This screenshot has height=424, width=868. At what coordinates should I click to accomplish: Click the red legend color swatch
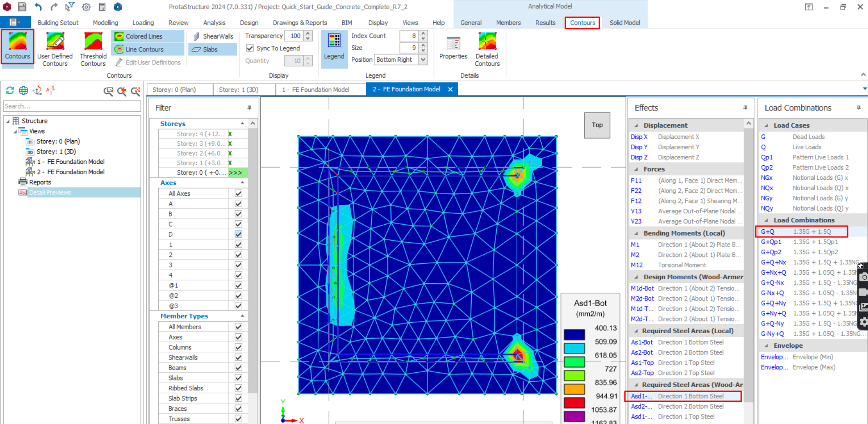[574, 402]
